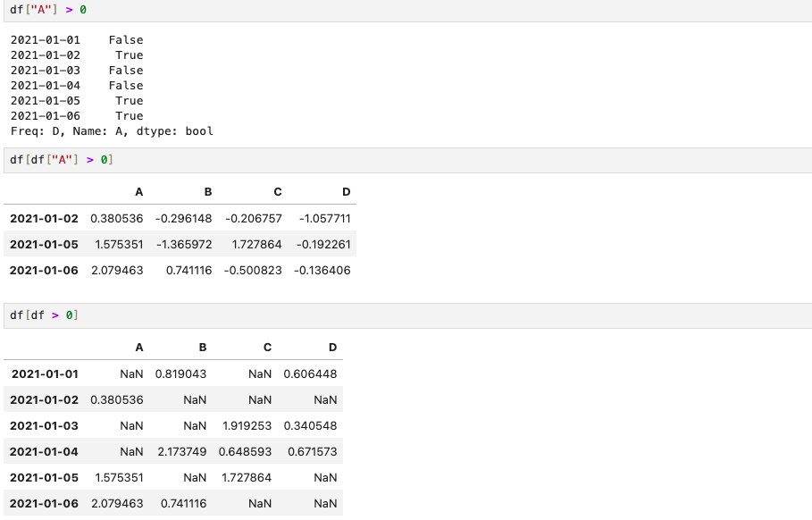Image resolution: width=812 pixels, height=520 pixels.
Task: Select row 2021-01-06 index in middle table
Action: (x=44, y=271)
